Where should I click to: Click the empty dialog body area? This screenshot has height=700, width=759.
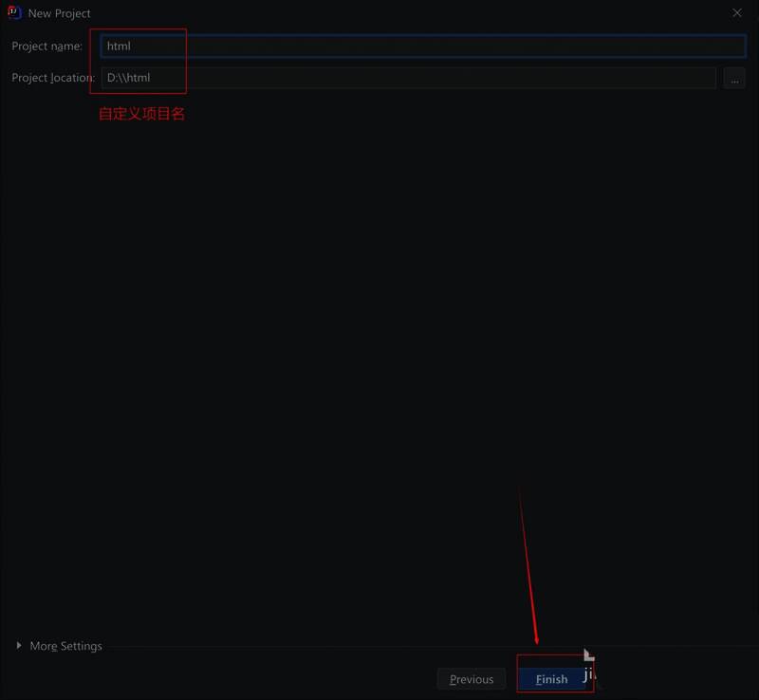tap(379, 360)
